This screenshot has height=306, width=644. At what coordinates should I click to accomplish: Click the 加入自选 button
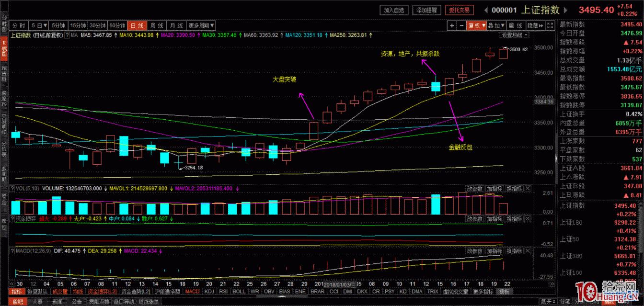coord(394,10)
